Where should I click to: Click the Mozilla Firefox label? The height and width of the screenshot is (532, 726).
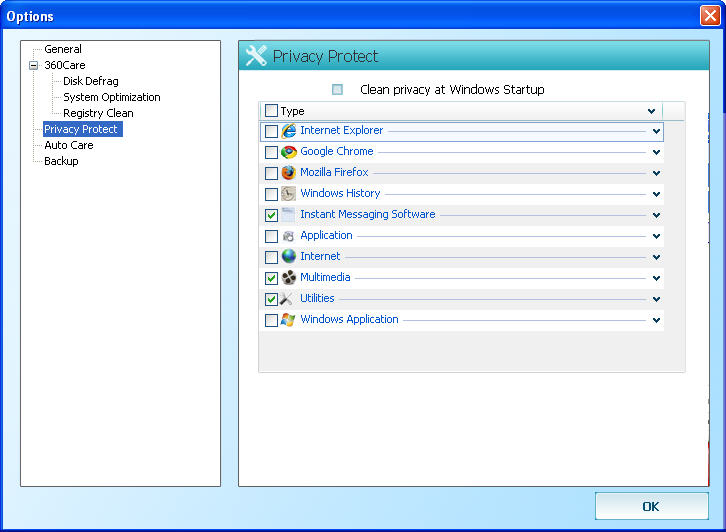[334, 172]
